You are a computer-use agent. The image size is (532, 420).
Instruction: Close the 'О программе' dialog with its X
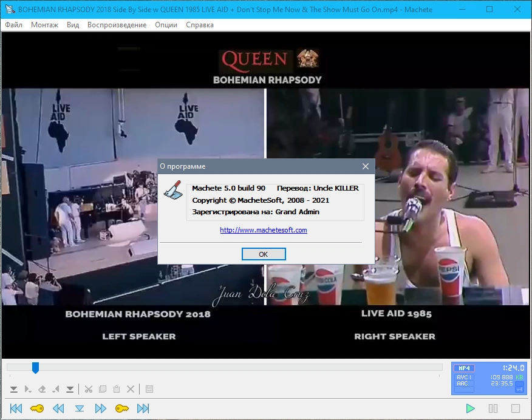[x=366, y=166]
